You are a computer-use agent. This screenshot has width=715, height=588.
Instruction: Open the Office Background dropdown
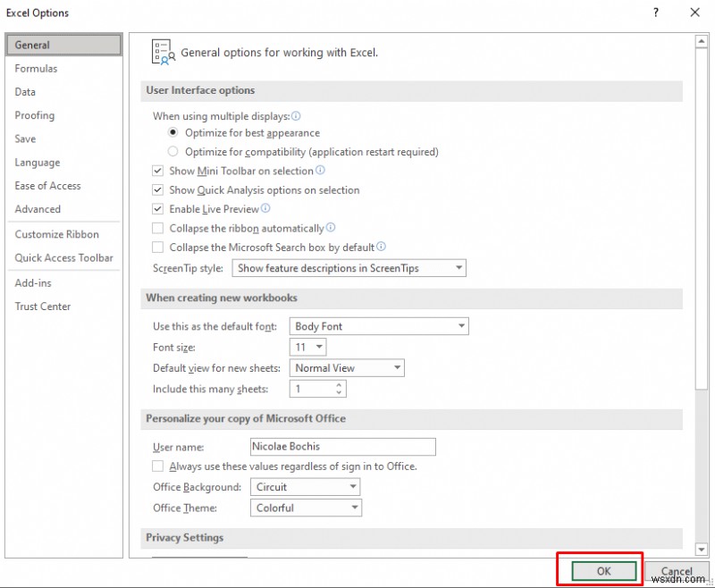[305, 486]
